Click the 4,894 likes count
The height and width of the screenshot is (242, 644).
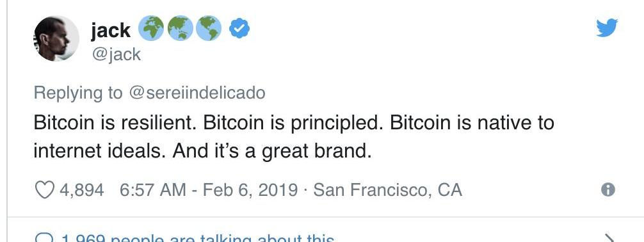(x=82, y=190)
